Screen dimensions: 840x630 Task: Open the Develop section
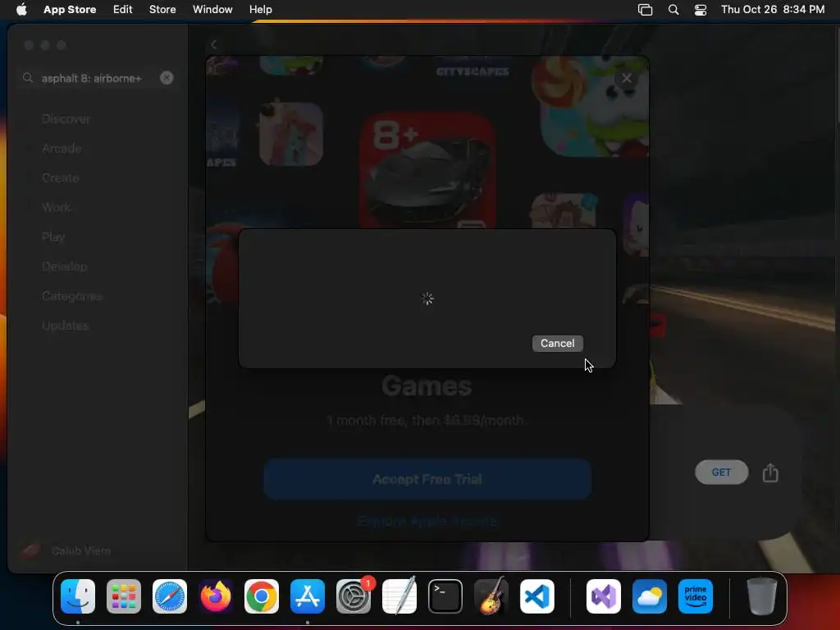tap(64, 267)
